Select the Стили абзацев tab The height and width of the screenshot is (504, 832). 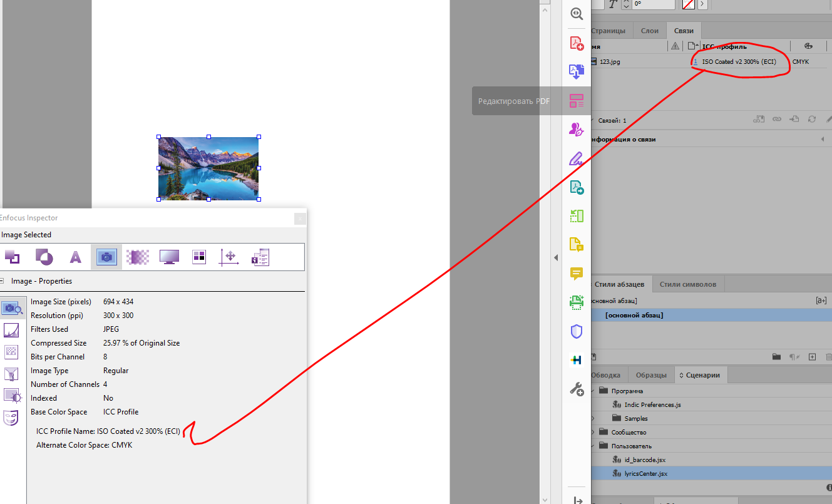point(619,284)
